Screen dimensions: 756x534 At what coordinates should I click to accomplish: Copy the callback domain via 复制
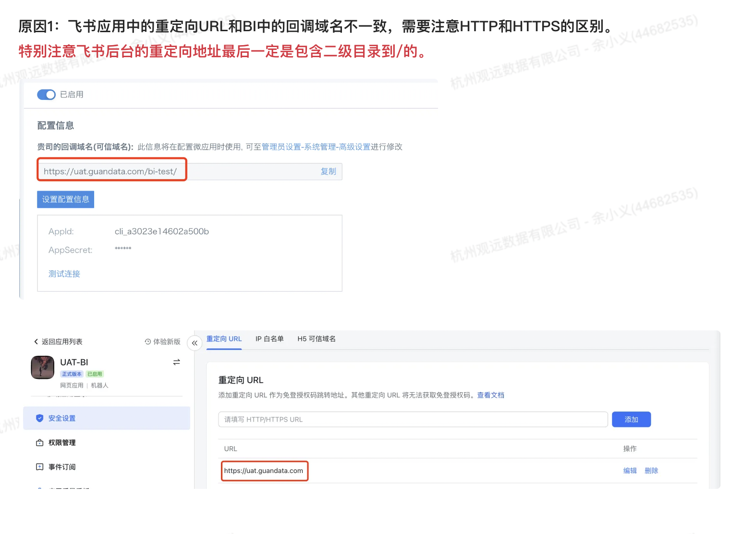click(329, 171)
